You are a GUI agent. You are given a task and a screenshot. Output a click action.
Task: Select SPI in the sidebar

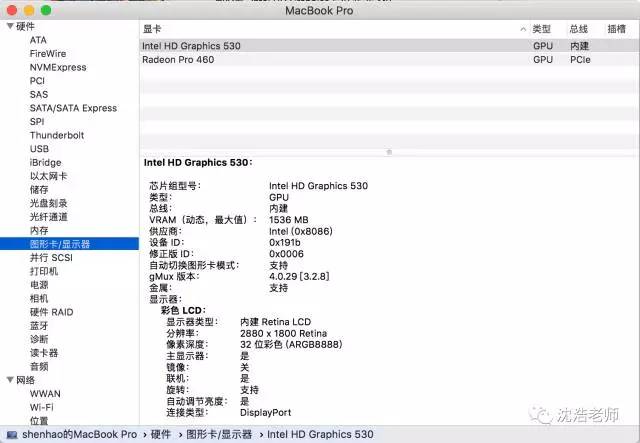pos(37,122)
